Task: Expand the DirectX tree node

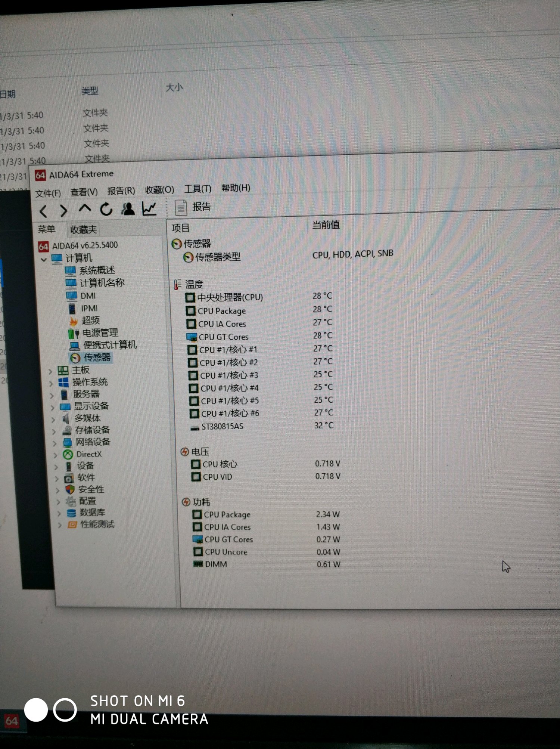Action: tap(56, 455)
